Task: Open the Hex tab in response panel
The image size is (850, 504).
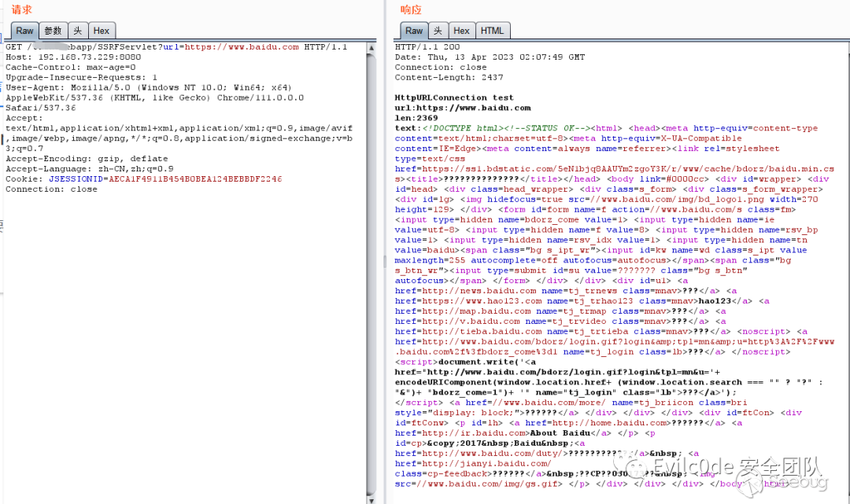Action: pos(461,31)
